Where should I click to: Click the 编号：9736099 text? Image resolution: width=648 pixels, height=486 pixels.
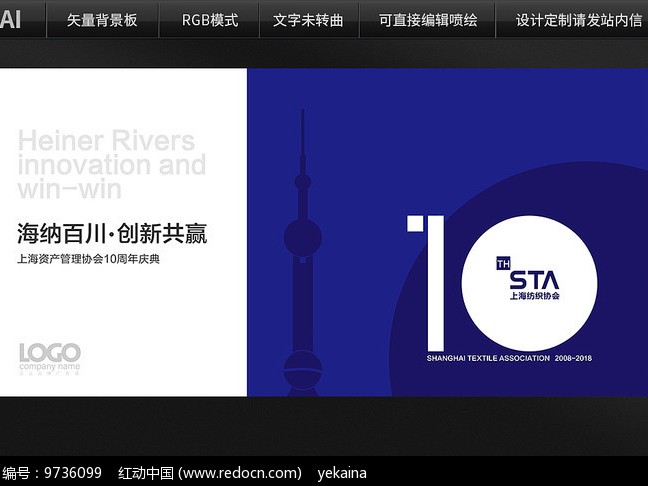(x=52, y=473)
